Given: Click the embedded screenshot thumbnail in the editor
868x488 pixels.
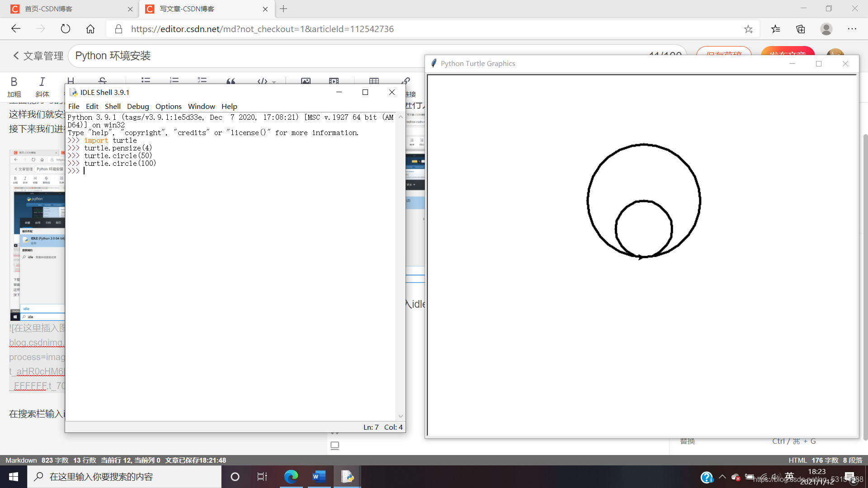Looking at the screenshot, I should click(x=37, y=235).
